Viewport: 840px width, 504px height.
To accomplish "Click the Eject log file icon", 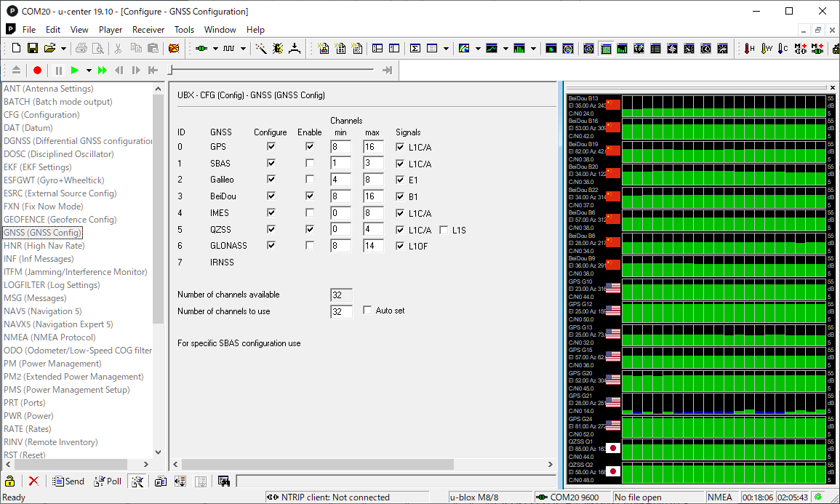I will (16, 70).
